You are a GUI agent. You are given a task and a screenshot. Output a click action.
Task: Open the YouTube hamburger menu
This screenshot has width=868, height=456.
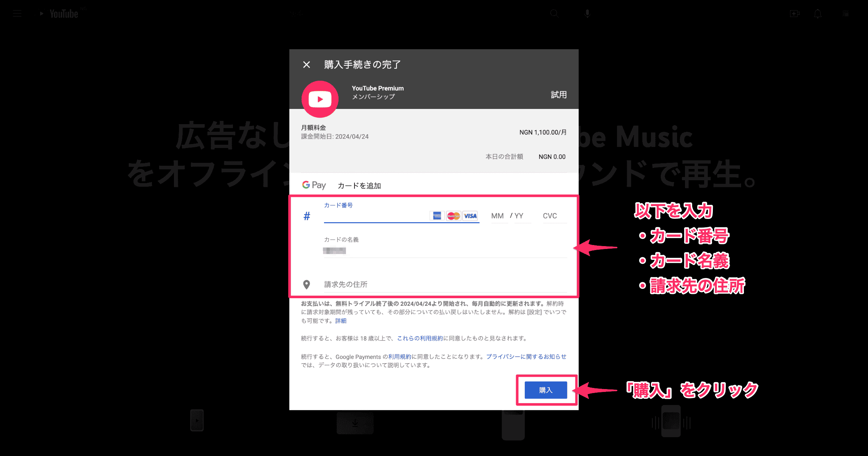point(17,14)
